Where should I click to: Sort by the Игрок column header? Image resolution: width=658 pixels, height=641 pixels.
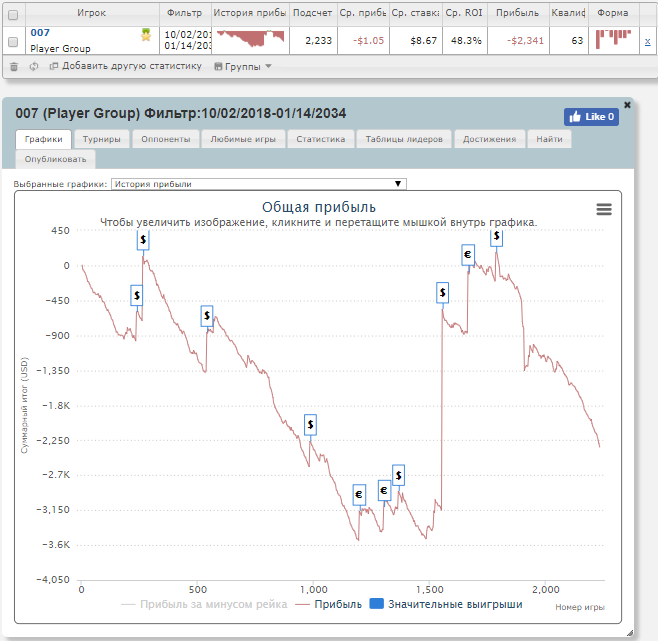[x=91, y=13]
